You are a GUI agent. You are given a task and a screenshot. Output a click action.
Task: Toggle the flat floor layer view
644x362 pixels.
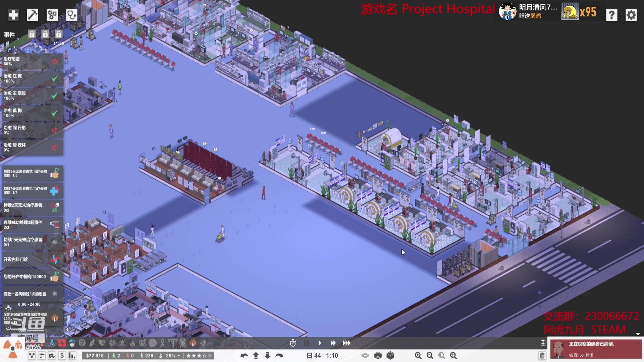click(x=365, y=356)
